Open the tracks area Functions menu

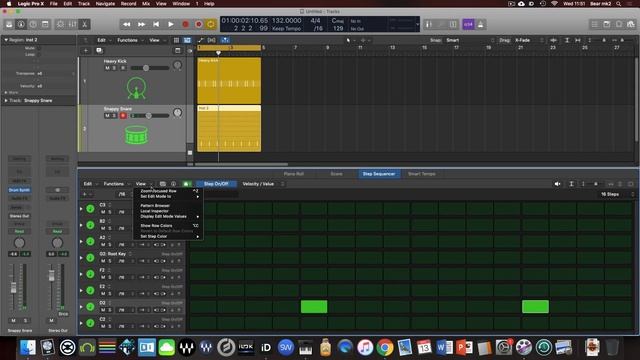[x=129, y=40]
